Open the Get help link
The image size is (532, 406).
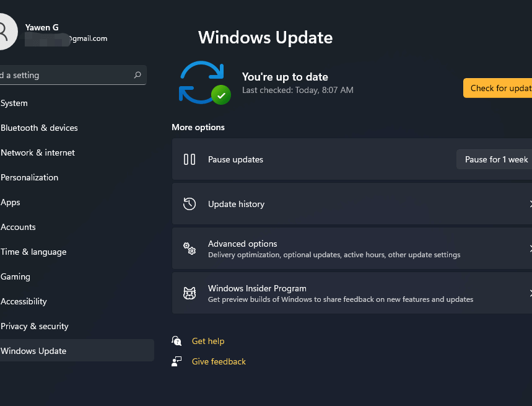tap(208, 341)
